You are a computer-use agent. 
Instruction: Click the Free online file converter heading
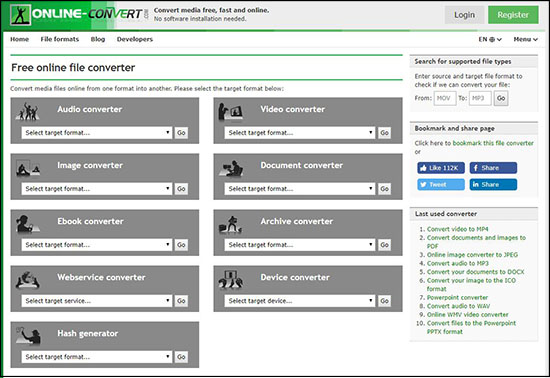(73, 67)
